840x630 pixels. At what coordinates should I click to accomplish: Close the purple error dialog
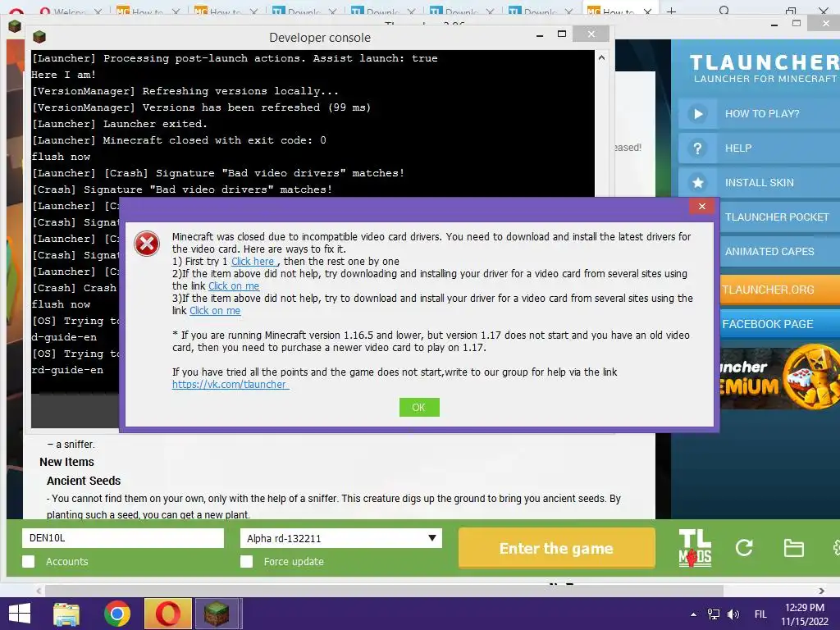coord(702,206)
